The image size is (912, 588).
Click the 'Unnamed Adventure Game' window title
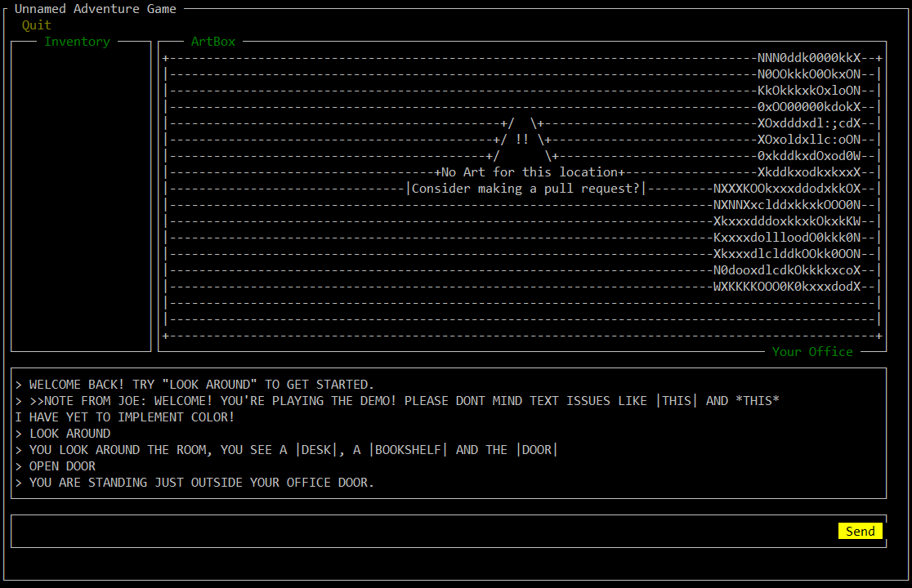tap(95, 9)
